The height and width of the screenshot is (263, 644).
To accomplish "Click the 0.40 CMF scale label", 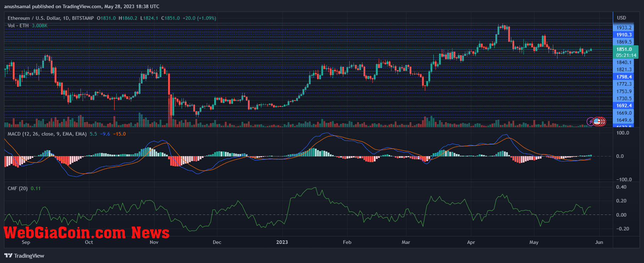I will pyautogui.click(x=621, y=187).
